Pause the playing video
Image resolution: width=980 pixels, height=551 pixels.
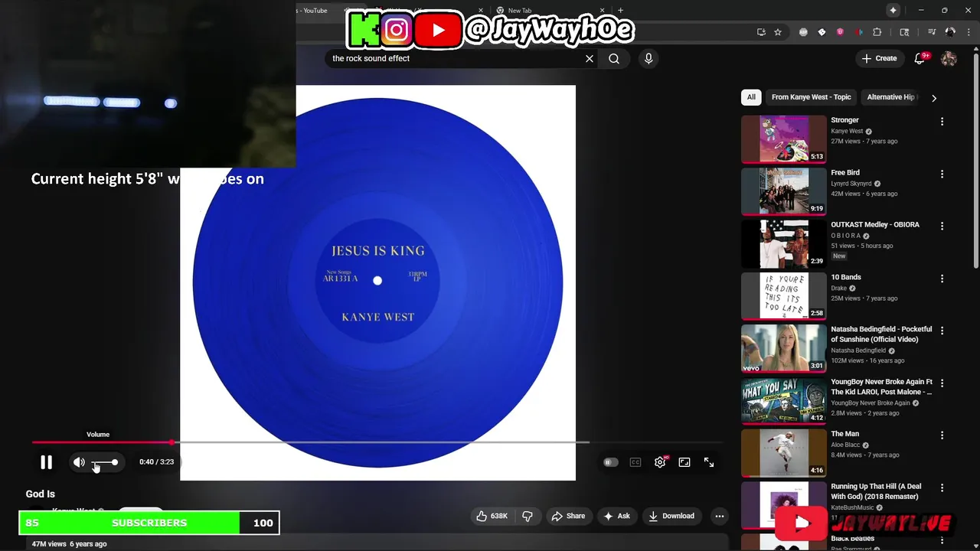click(46, 462)
